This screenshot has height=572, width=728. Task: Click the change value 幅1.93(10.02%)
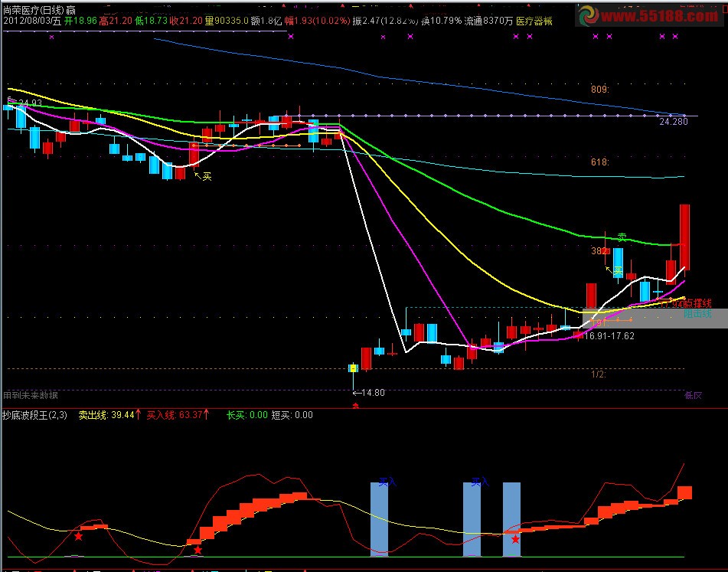click(317, 21)
